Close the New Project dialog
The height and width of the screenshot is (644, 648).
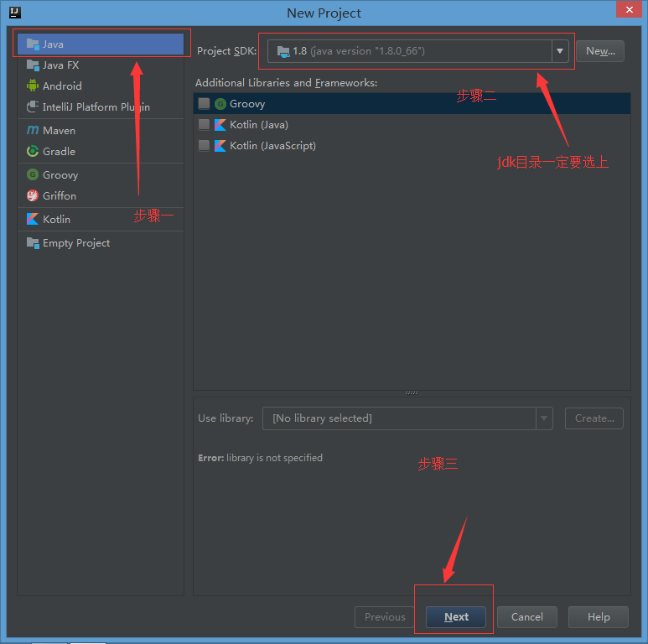[x=628, y=10]
